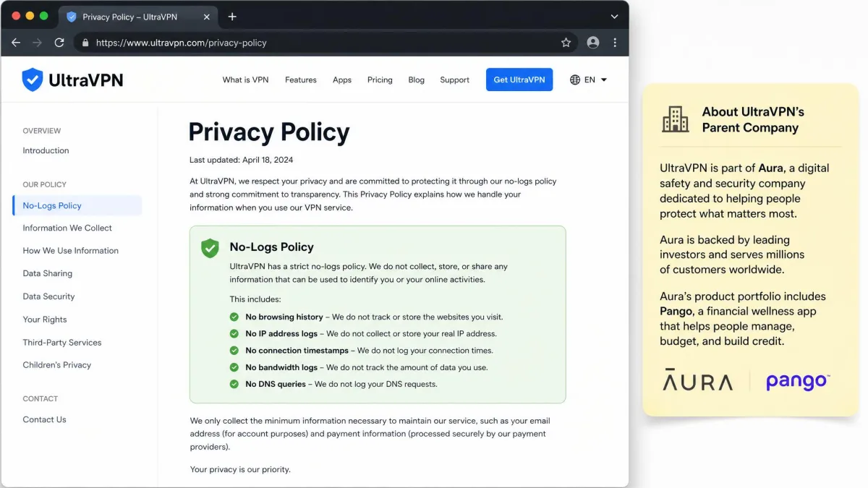Click the shield favicon on browser tab
868x488 pixels.
(x=72, y=17)
